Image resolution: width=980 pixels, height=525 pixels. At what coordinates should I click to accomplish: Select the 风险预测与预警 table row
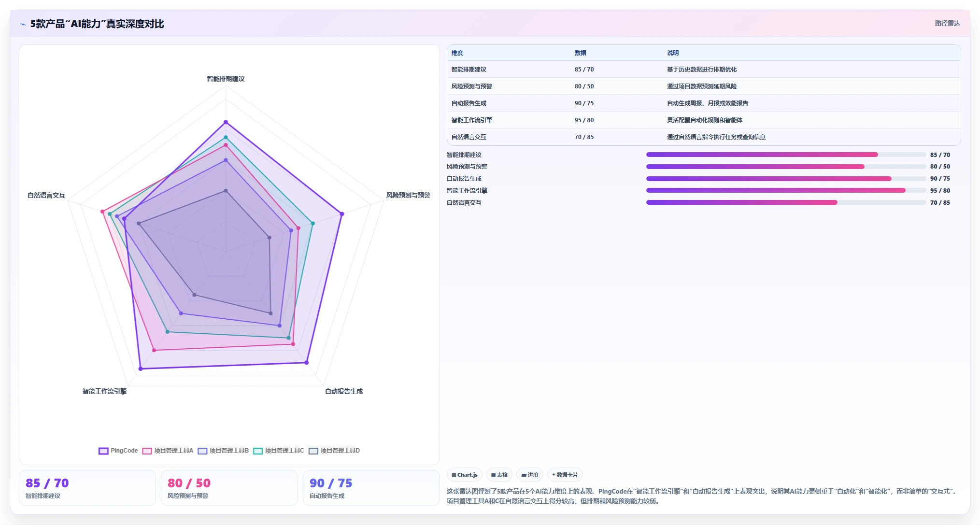(704, 86)
